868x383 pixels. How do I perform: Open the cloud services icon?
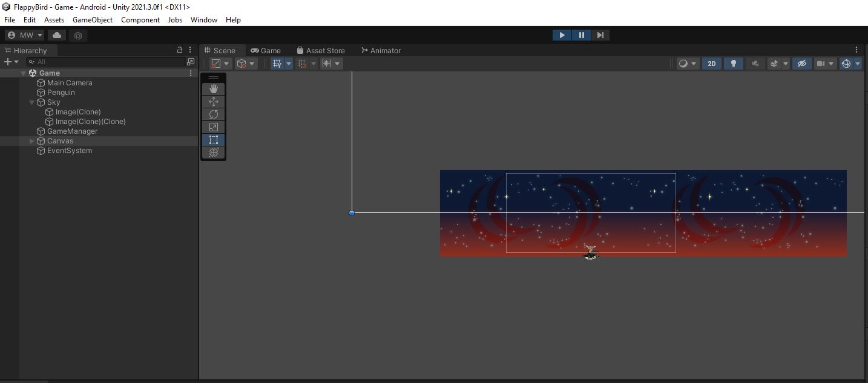pos(57,35)
